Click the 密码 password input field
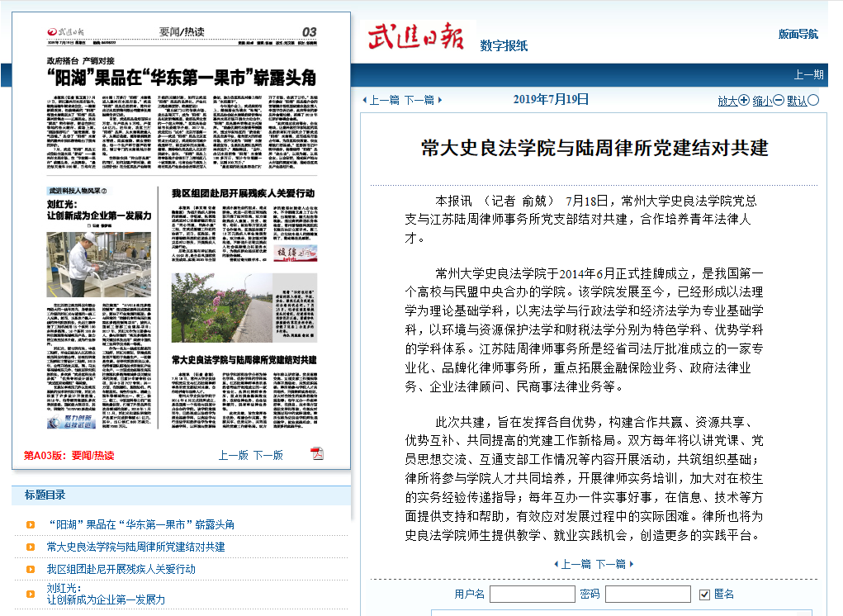Image resolution: width=843 pixels, height=616 pixels. point(648,595)
